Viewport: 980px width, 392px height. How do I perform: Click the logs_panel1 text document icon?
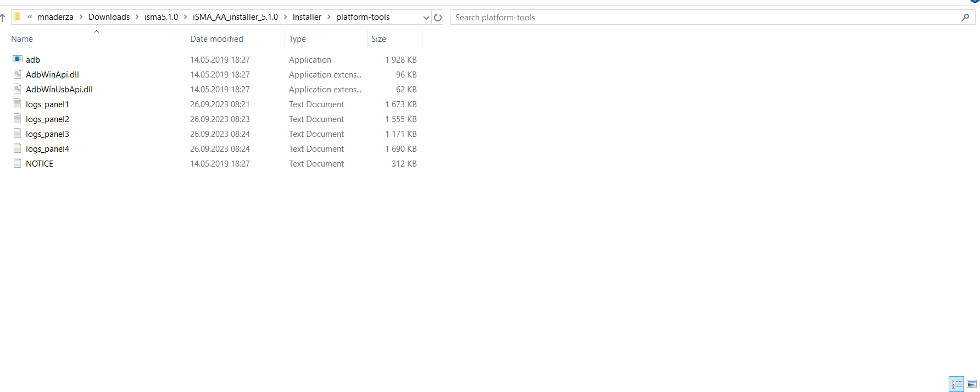coord(18,104)
